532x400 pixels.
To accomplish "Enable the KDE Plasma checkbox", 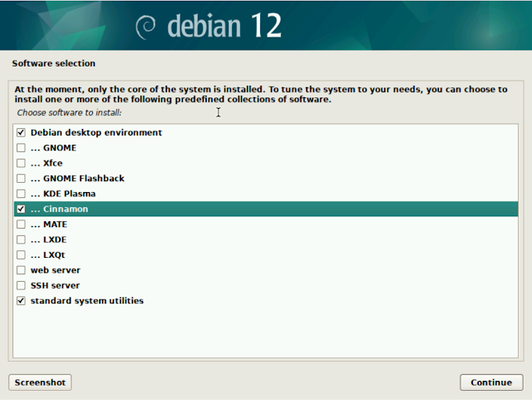I will [21, 194].
